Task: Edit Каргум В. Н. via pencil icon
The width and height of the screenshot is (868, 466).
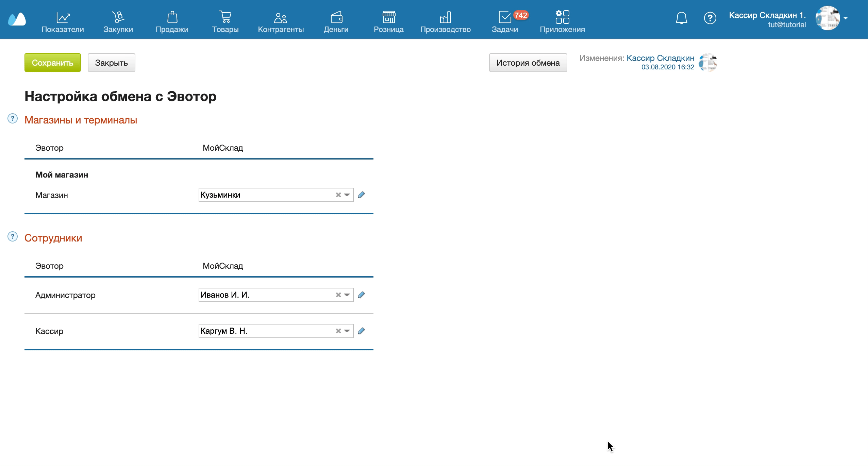Action: 361,331
